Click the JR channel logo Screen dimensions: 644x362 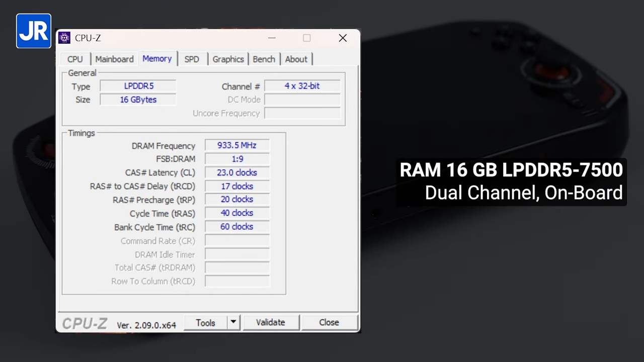(x=34, y=31)
